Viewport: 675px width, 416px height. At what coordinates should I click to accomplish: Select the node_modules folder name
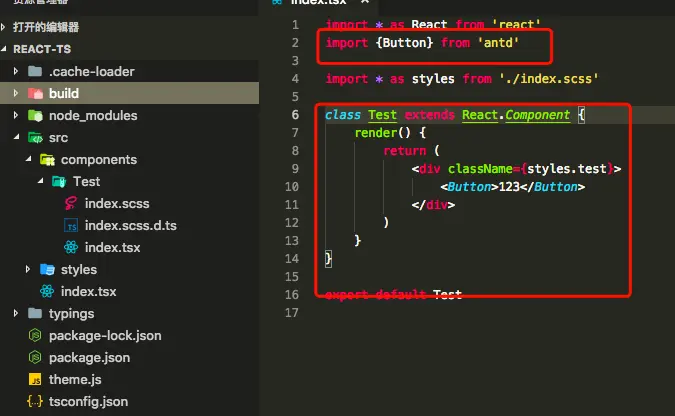(93, 115)
